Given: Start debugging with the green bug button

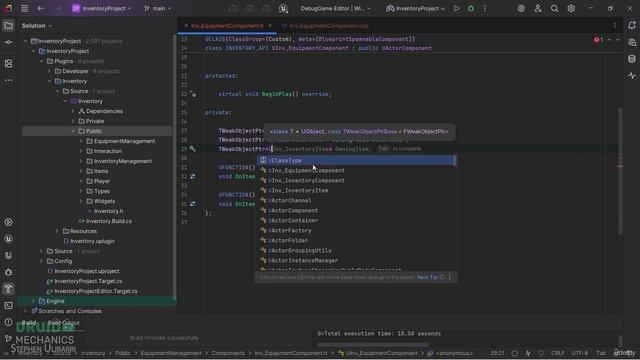Looking at the screenshot, I should click(x=471, y=8).
